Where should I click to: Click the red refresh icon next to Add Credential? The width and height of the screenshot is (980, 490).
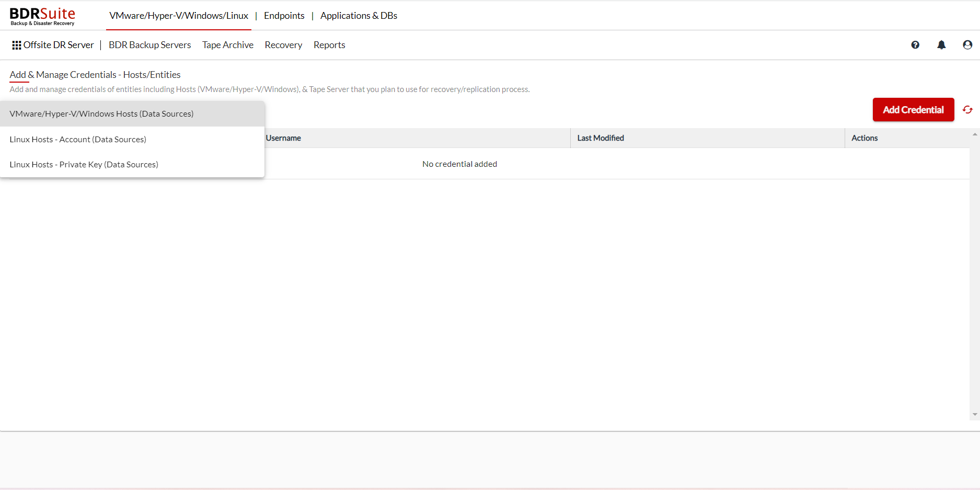click(x=967, y=110)
